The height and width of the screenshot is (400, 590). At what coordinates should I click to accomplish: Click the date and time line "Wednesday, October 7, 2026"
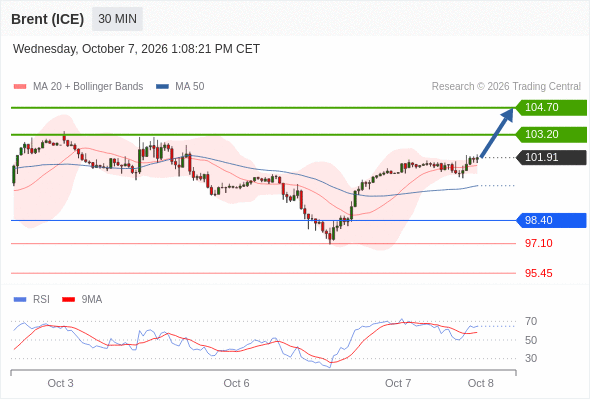coord(136,49)
